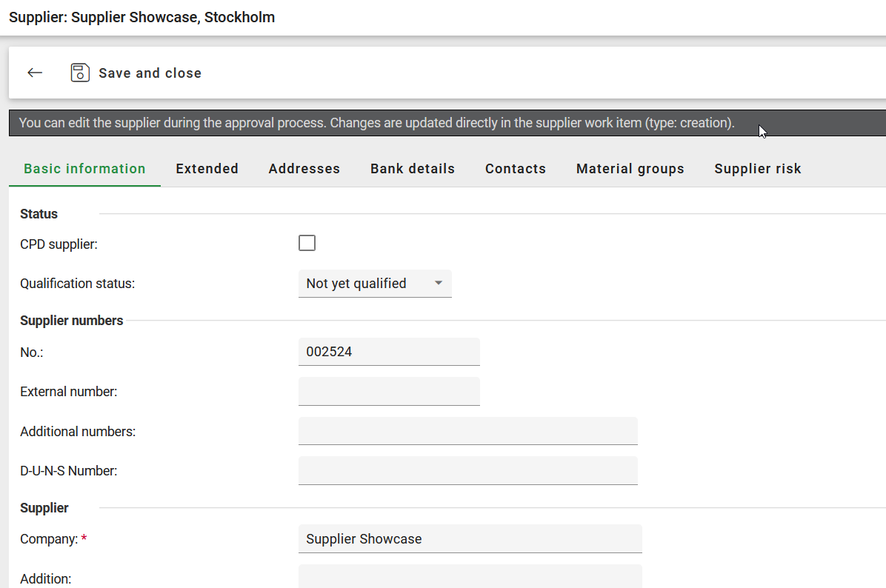Enable the CPD supplier checkbox
Image resolution: width=886 pixels, height=588 pixels.
pos(307,243)
